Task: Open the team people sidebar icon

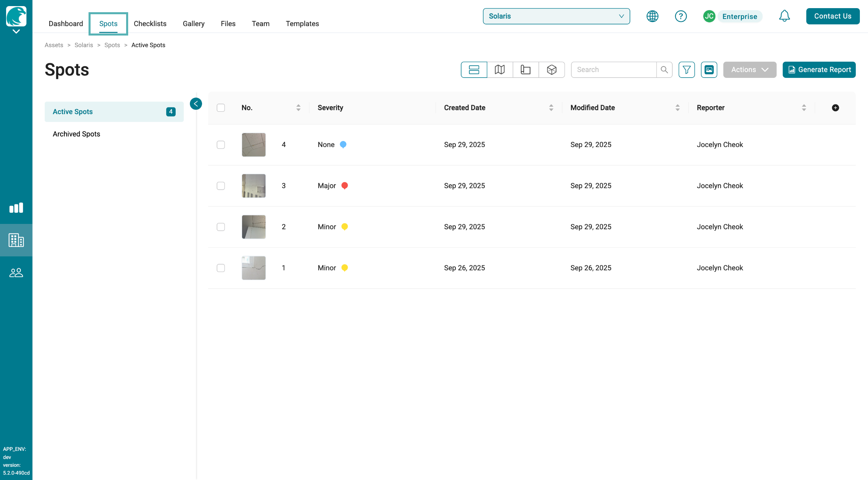Action: pyautogui.click(x=16, y=273)
